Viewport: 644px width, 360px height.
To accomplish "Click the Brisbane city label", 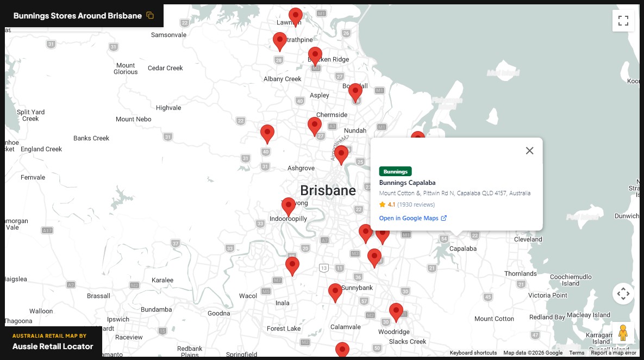I will tap(328, 191).
